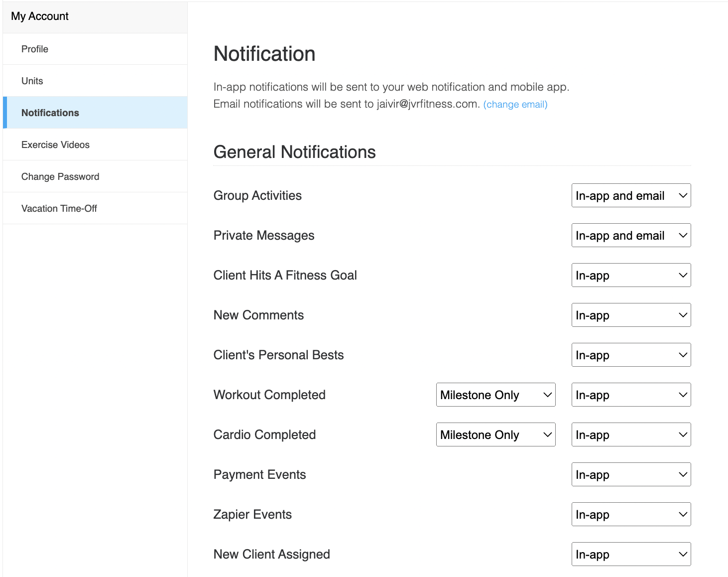Click the Workout Completed label
This screenshot has width=728, height=577.
(269, 395)
